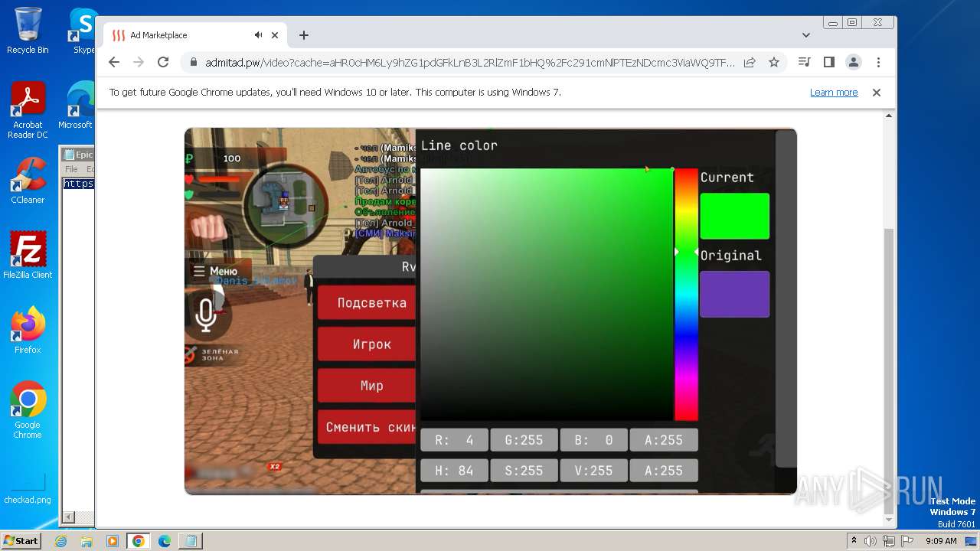Image resolution: width=980 pixels, height=551 pixels.
Task: Click the G:255 value field
Action: [x=524, y=440]
